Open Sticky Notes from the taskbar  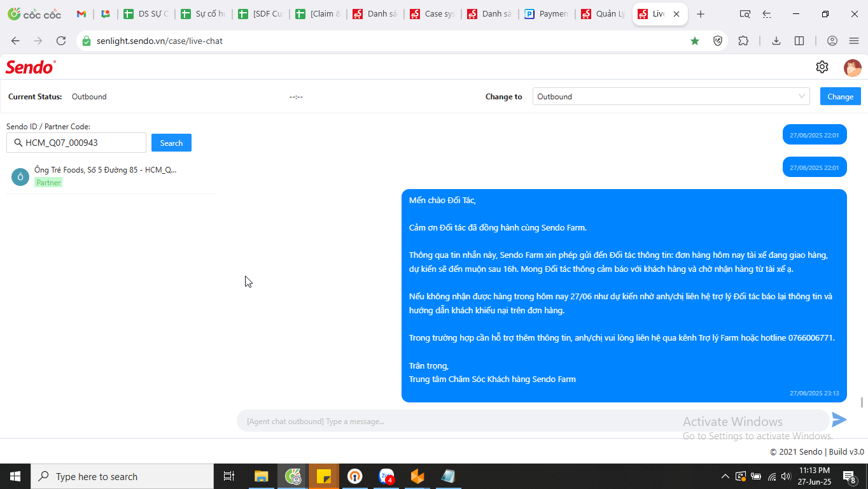pyautogui.click(x=324, y=476)
